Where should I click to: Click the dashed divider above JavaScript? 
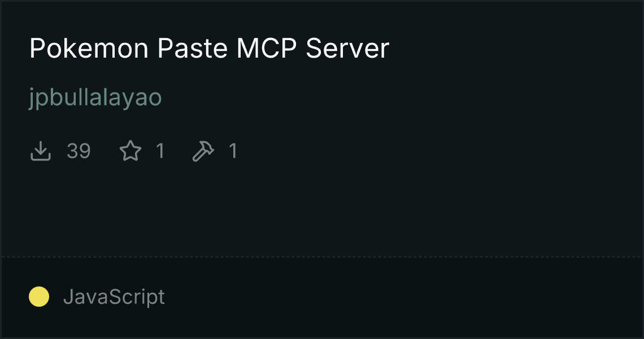[x=322, y=257]
